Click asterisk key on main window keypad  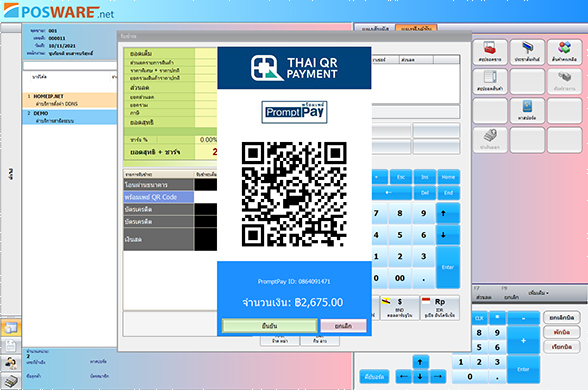(x=497, y=318)
